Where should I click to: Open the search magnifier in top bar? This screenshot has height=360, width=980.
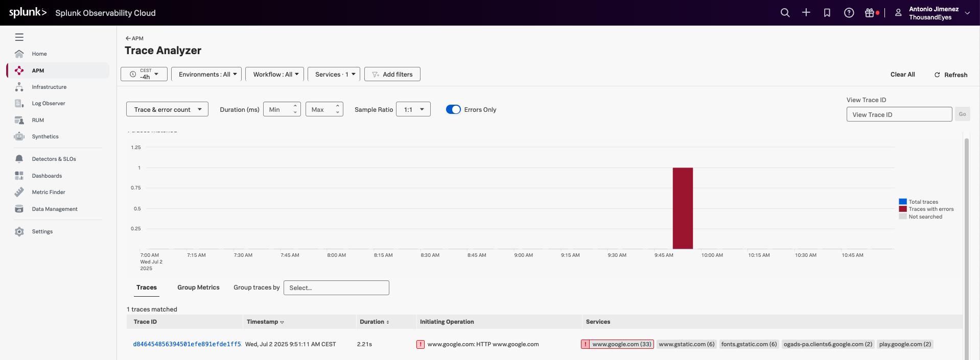[x=785, y=13]
